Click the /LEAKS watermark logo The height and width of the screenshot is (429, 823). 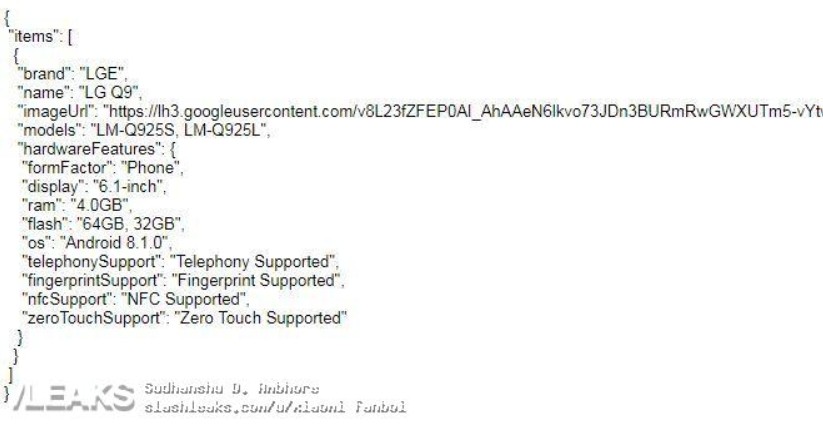pyautogui.click(x=72, y=397)
